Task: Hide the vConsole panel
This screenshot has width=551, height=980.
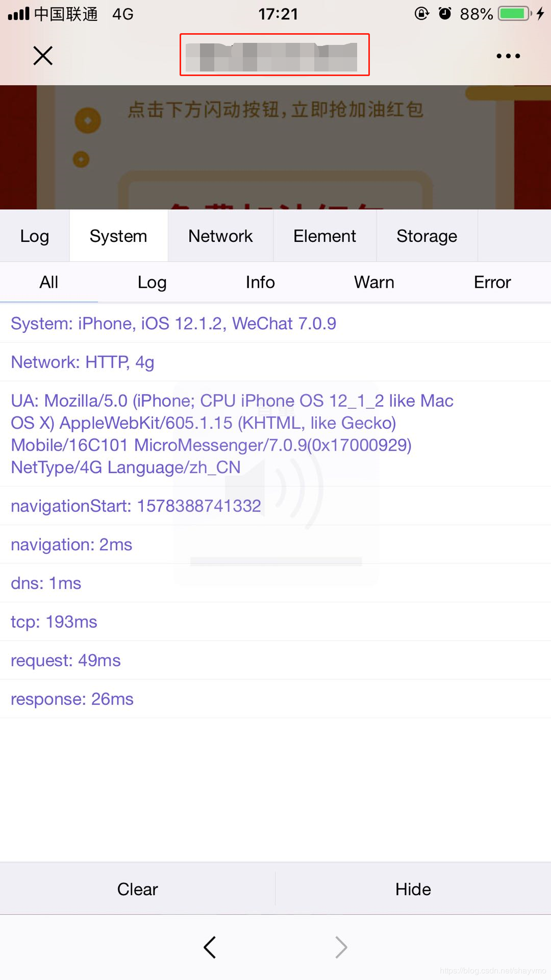Action: (413, 889)
